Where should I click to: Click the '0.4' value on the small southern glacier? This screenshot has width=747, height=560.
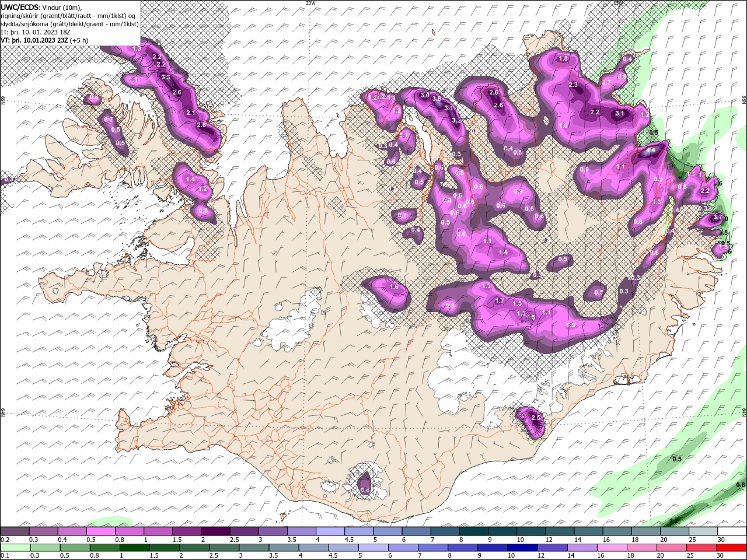coord(365,491)
